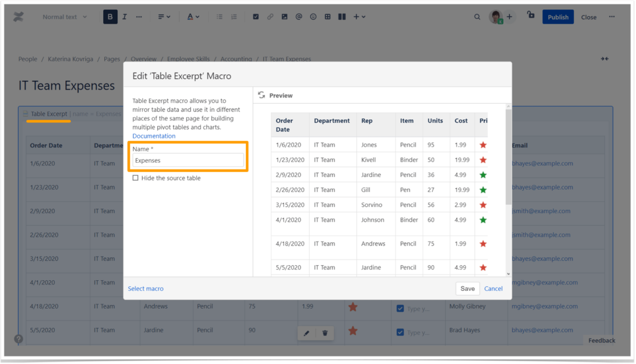The height and width of the screenshot is (364, 636).
Task: Insert an image from the toolbar
Action: (284, 17)
